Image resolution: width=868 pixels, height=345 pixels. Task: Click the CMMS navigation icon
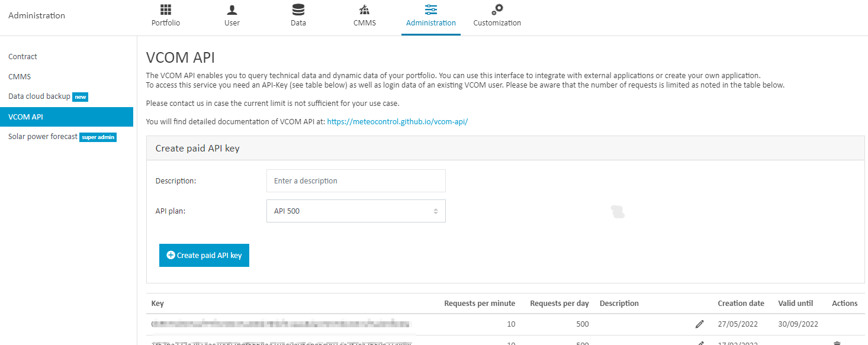[364, 16]
